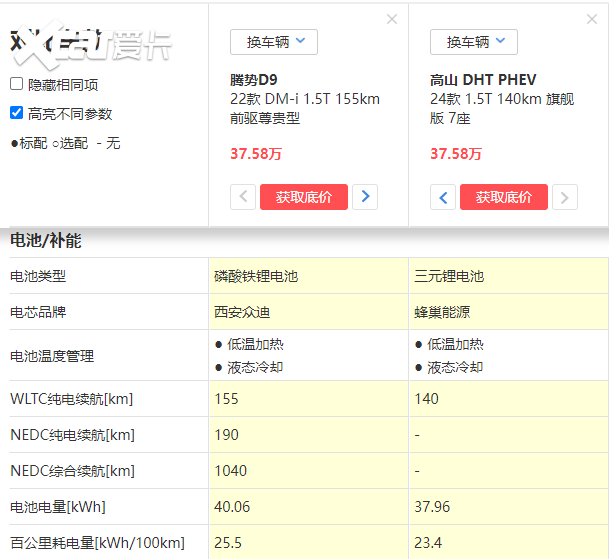The height and width of the screenshot is (559, 609).
Task: Click the 电池/补能 section heading
Action: (x=46, y=240)
